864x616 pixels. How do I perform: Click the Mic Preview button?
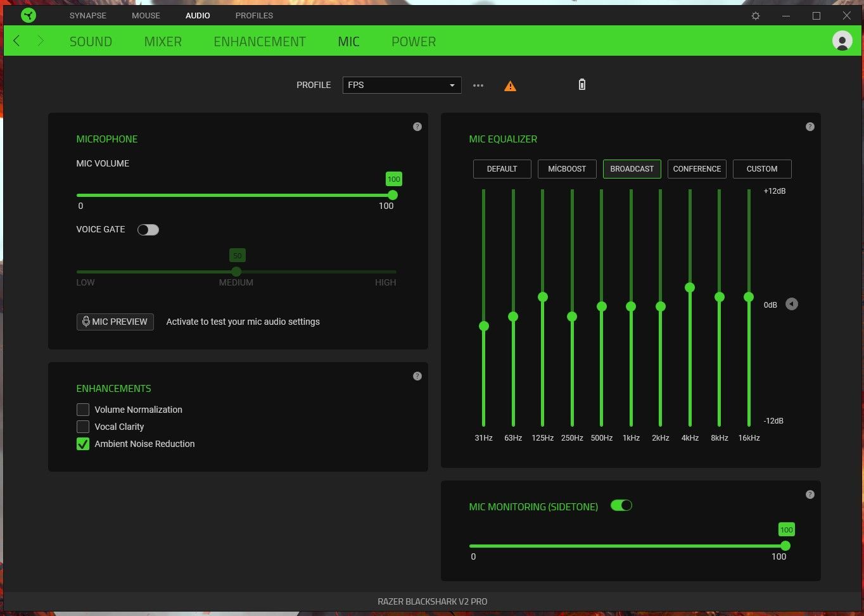point(115,322)
